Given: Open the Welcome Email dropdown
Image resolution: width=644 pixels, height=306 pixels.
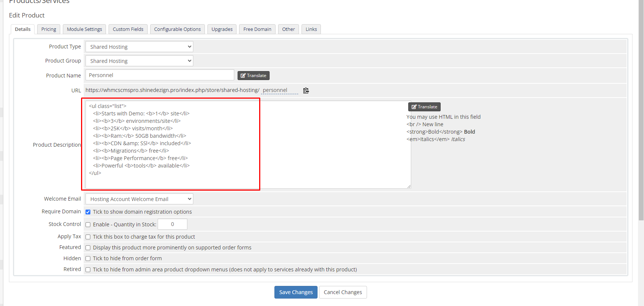Looking at the screenshot, I should 139,199.
